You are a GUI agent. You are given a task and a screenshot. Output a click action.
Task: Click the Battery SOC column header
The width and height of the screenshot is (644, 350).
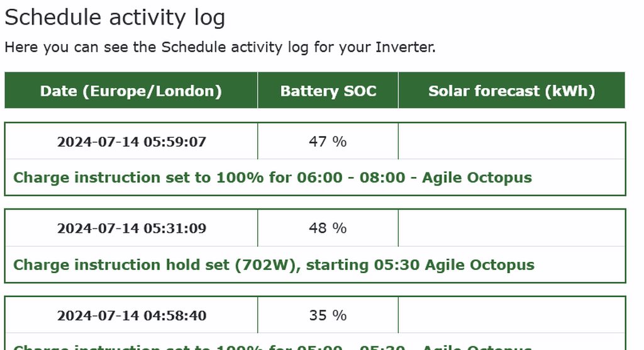point(328,91)
